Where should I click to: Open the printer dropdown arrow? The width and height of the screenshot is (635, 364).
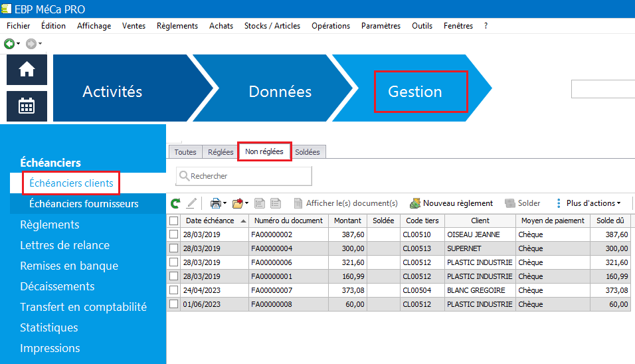[225, 203]
